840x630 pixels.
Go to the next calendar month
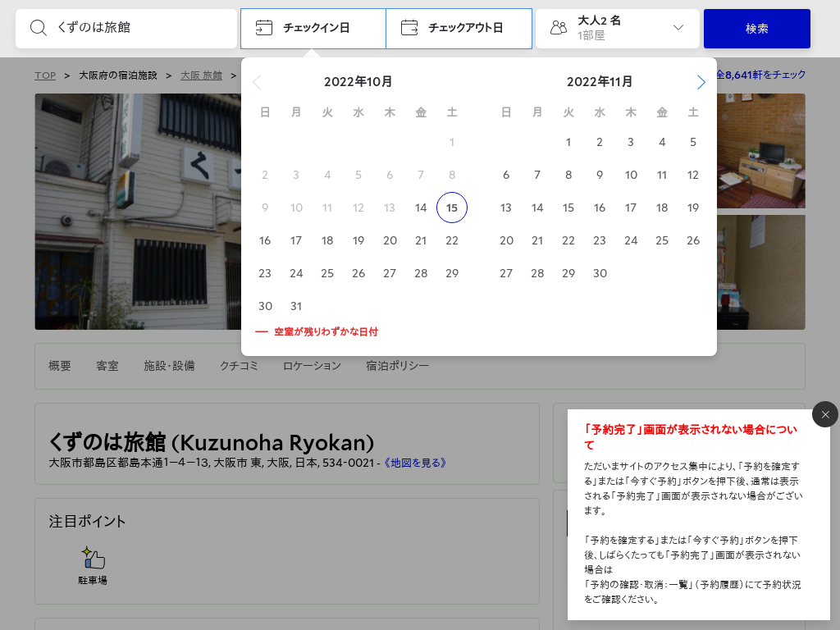point(701,82)
